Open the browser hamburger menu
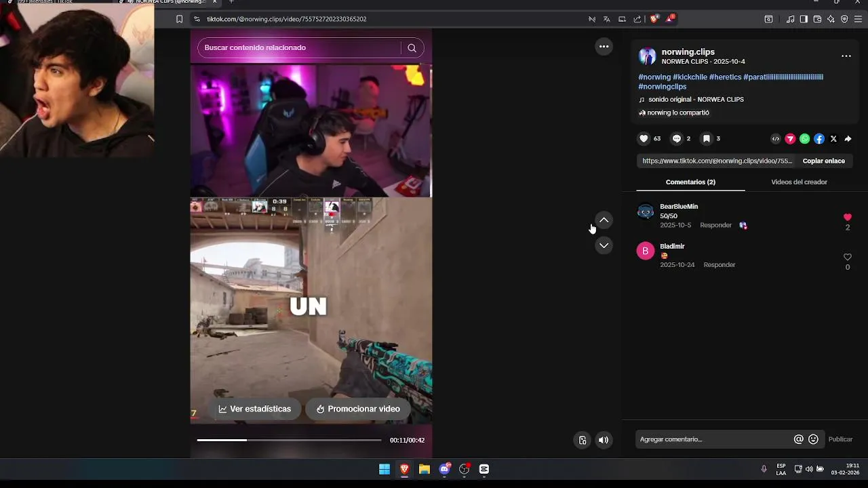Screen dimensions: 868x488 (x=858, y=19)
